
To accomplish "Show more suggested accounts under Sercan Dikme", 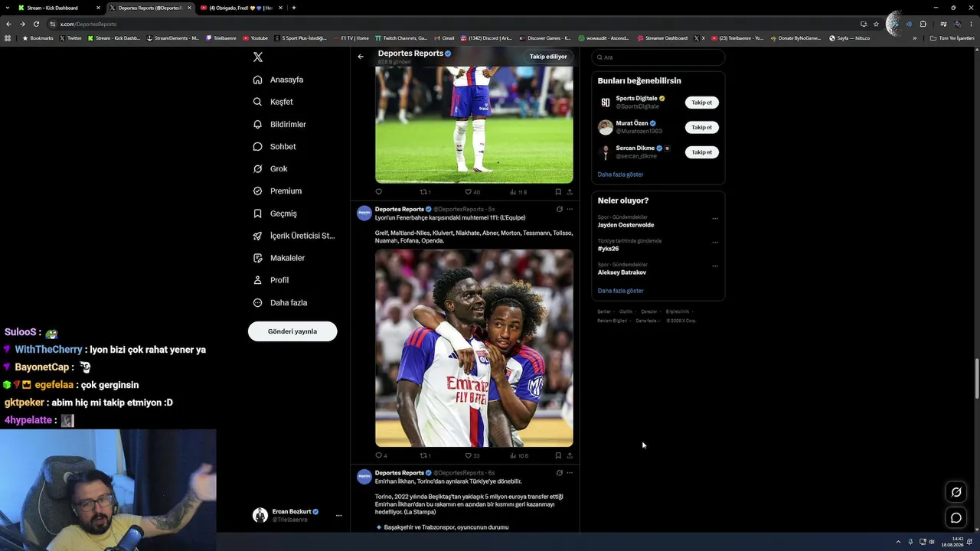I will click(620, 174).
